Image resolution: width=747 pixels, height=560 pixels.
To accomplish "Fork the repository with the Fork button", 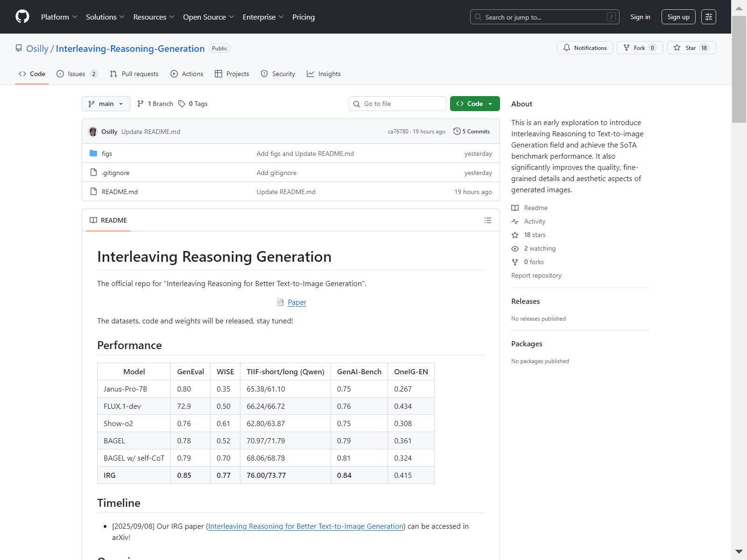I will coord(640,48).
